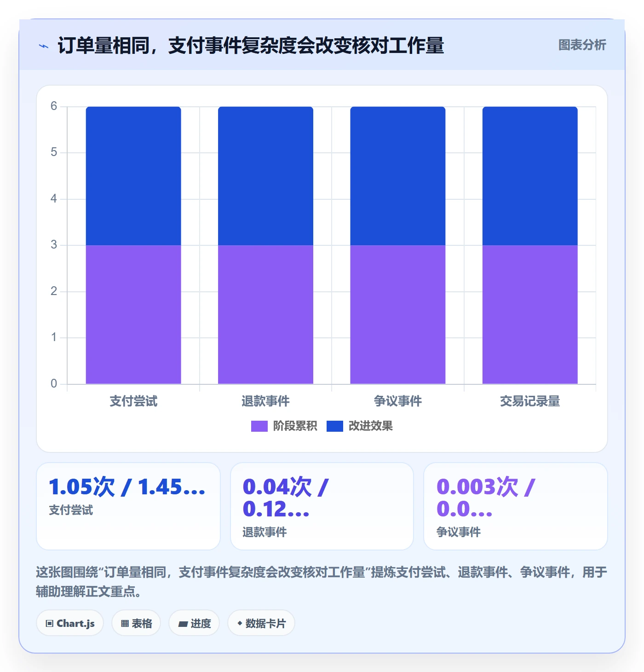Click the square icon in Chart.js chip

(x=50, y=624)
